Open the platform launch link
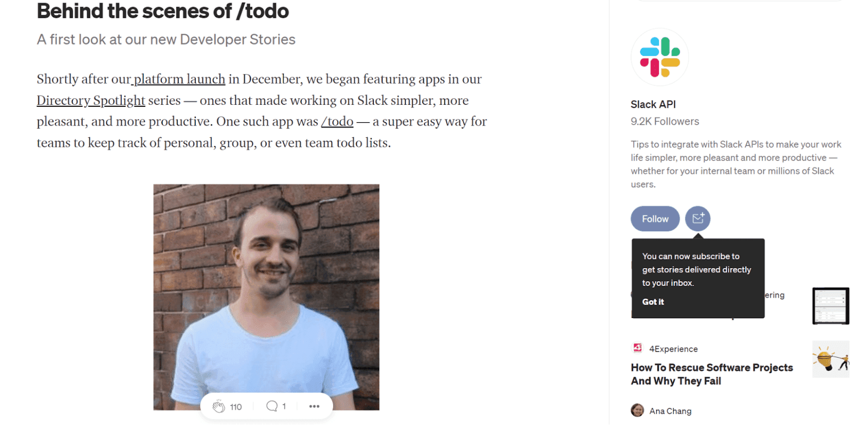 point(179,79)
